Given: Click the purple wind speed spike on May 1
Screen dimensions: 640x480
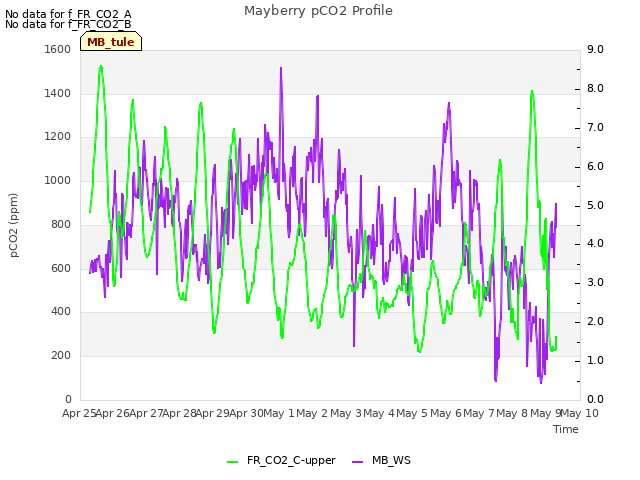Looking at the screenshot, I should tap(281, 68).
